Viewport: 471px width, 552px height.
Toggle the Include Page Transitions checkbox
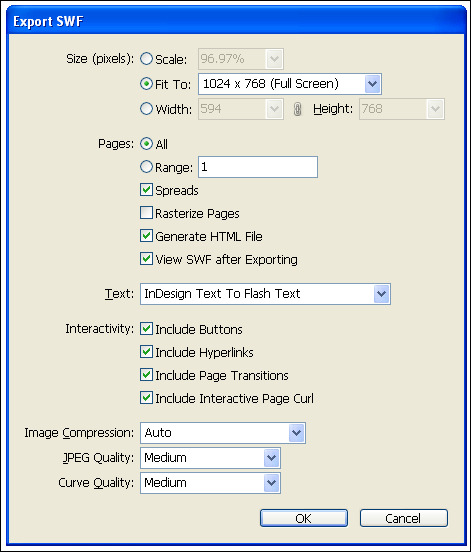146,375
